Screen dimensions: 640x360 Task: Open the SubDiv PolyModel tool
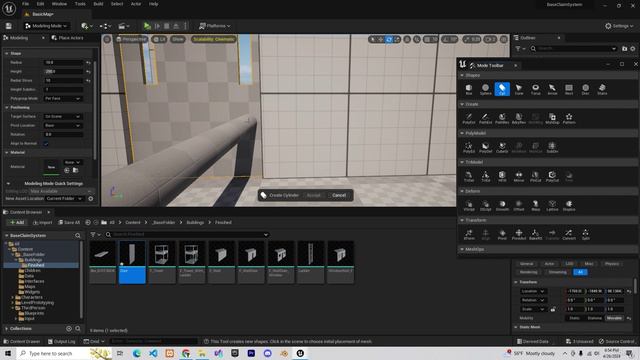coord(552,147)
